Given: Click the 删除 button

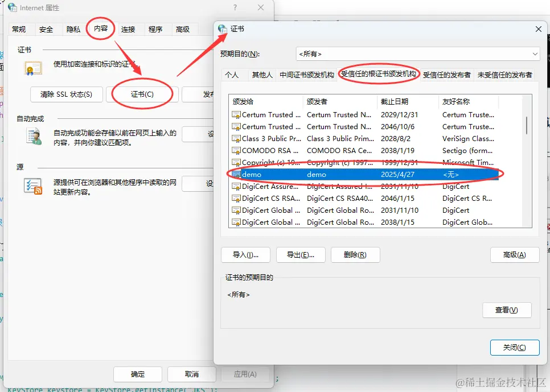Looking at the screenshot, I should click(355, 255).
